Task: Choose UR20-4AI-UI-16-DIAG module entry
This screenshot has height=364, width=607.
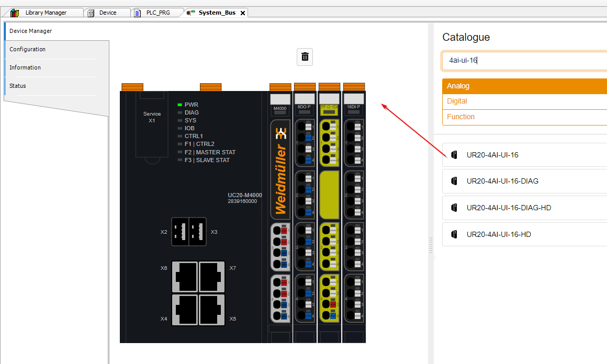Action: click(524, 181)
